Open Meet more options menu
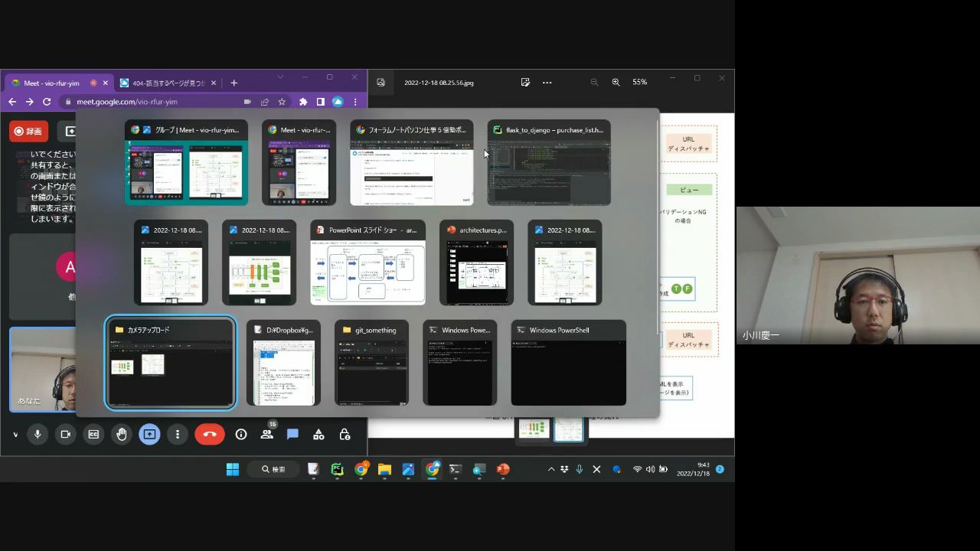The height and width of the screenshot is (551, 980). point(178,434)
